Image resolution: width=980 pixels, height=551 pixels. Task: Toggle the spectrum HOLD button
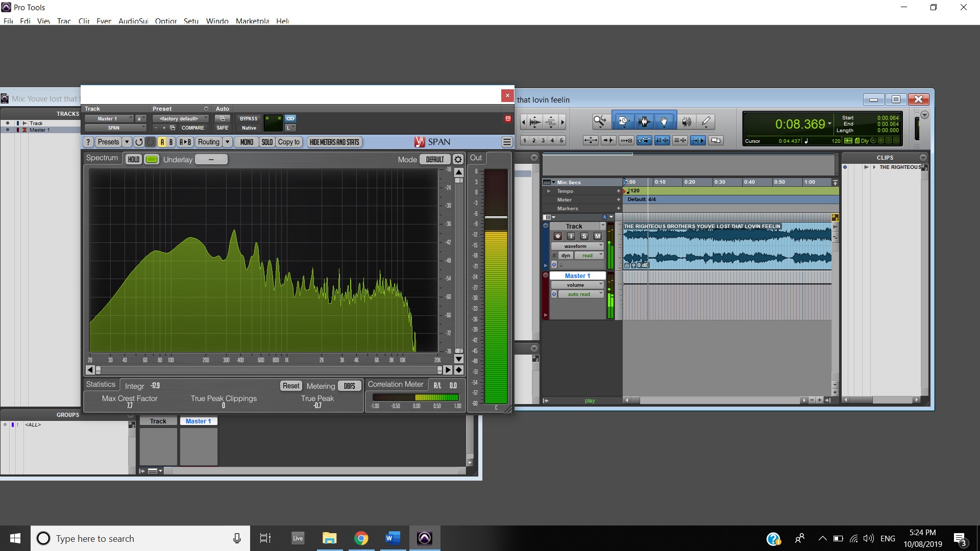pos(134,159)
